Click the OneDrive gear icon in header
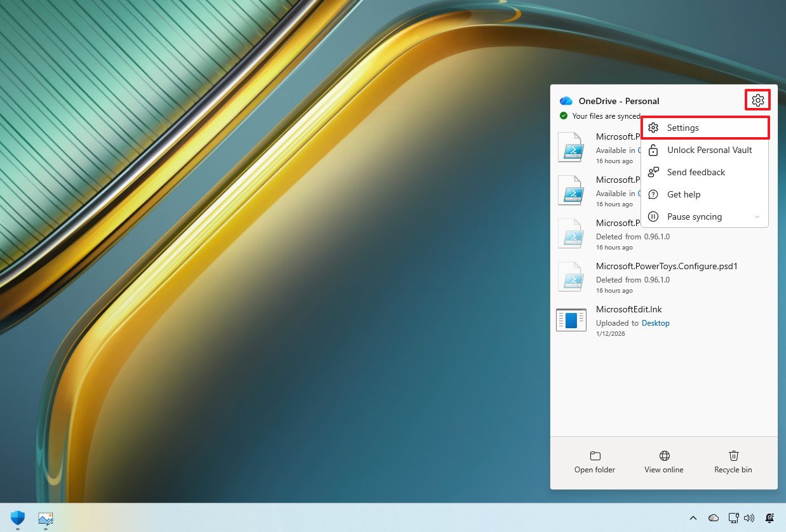Image resolution: width=786 pixels, height=532 pixels. tap(757, 100)
